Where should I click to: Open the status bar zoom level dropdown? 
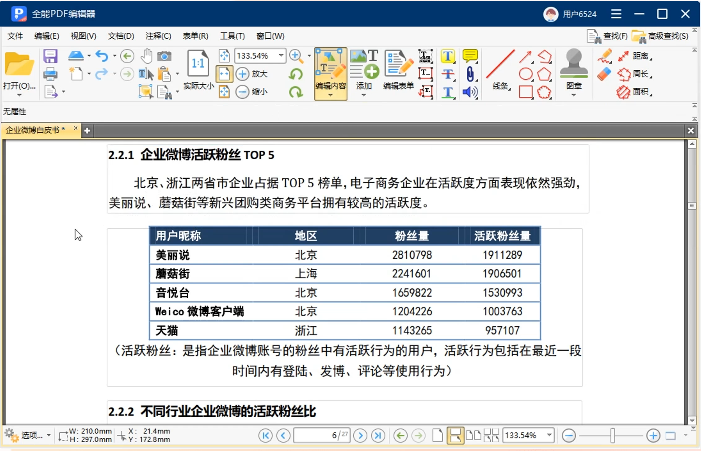[549, 435]
